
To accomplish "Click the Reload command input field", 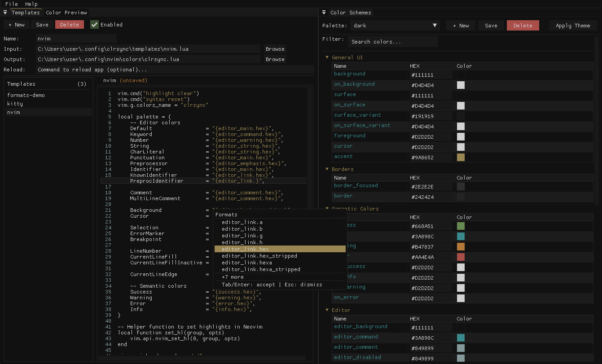I will tap(174, 70).
